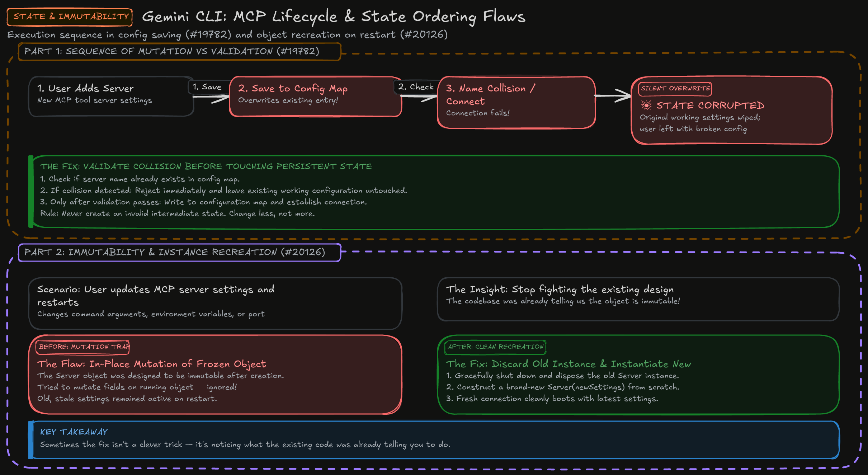Click 'Overwrites existing entry!' text
This screenshot has height=475, width=868.
(288, 100)
